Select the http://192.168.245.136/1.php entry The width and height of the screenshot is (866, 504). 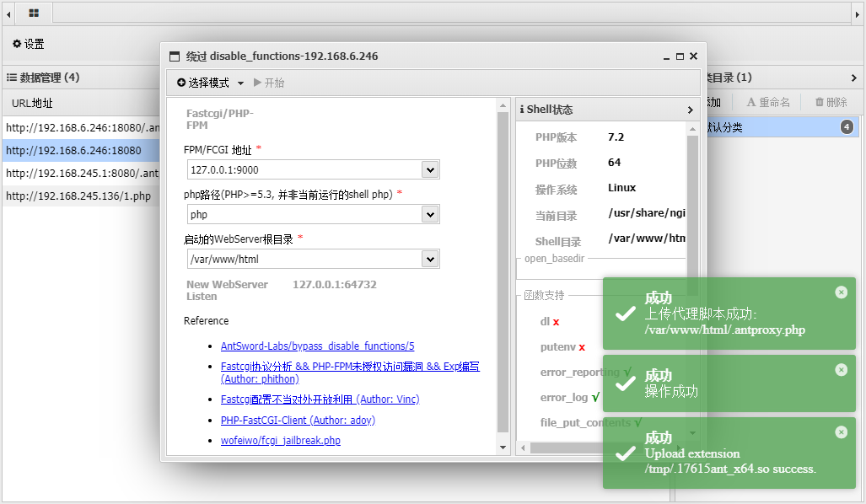[x=78, y=196]
